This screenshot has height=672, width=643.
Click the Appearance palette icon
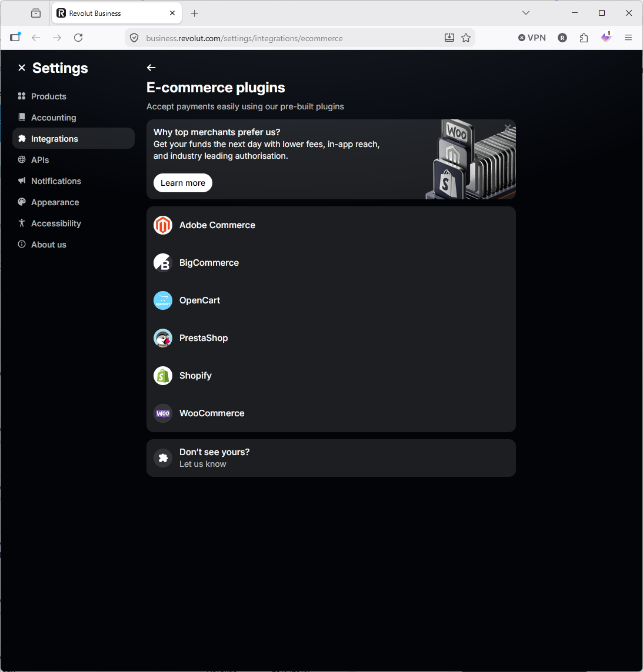tap(21, 202)
